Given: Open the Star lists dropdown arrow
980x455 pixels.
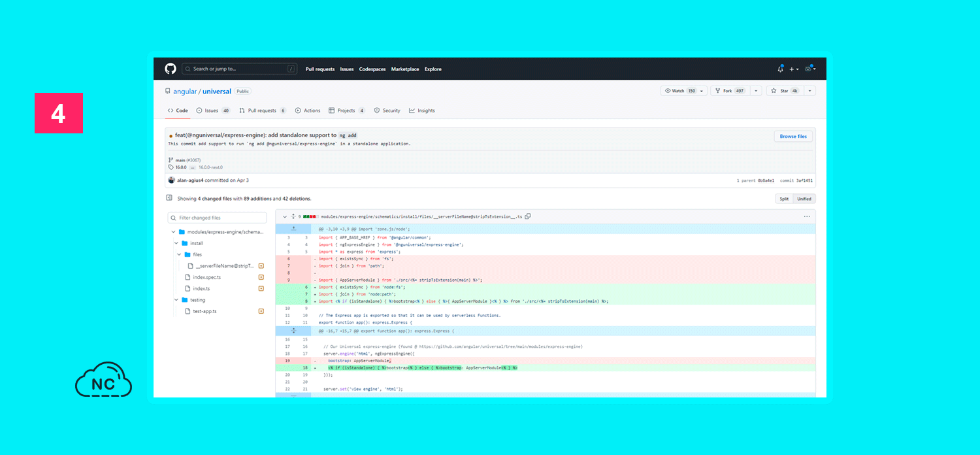Looking at the screenshot, I should pyautogui.click(x=810, y=91).
